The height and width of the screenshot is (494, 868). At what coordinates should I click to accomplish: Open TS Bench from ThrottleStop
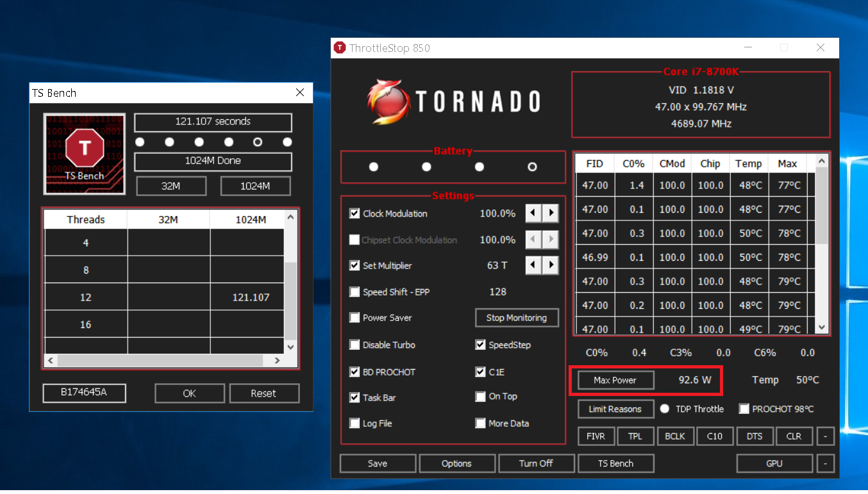point(615,463)
